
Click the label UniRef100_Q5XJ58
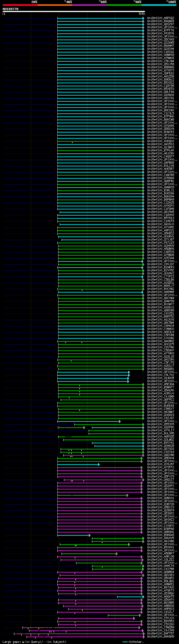point(161,64)
